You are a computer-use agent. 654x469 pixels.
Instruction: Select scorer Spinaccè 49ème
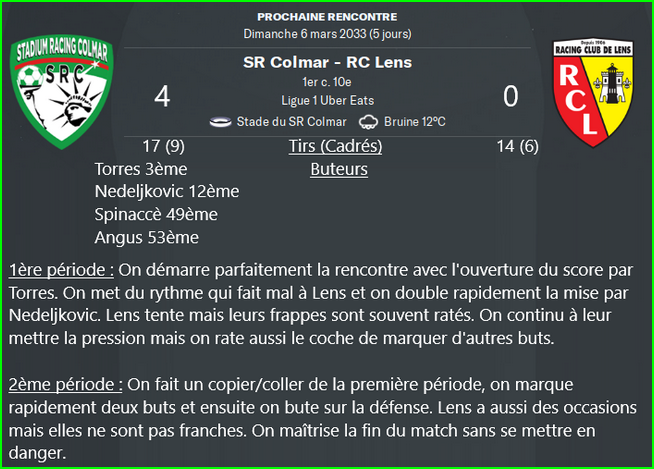coord(156,215)
